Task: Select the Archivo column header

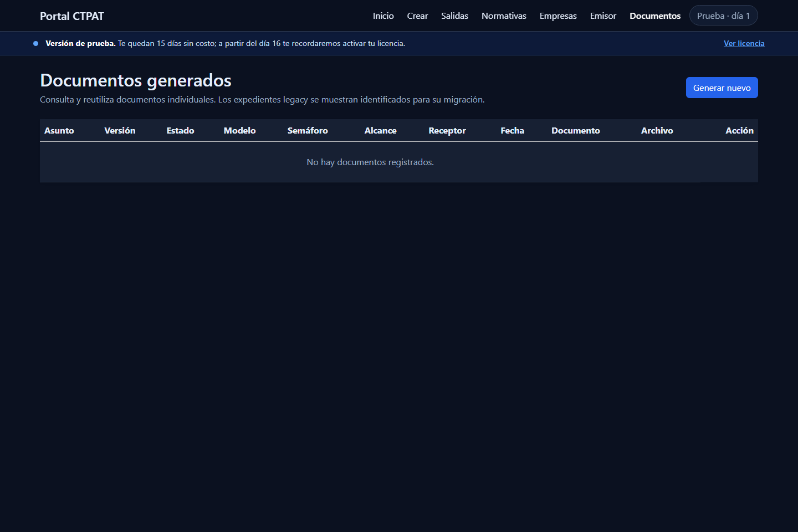Action: coord(657,131)
